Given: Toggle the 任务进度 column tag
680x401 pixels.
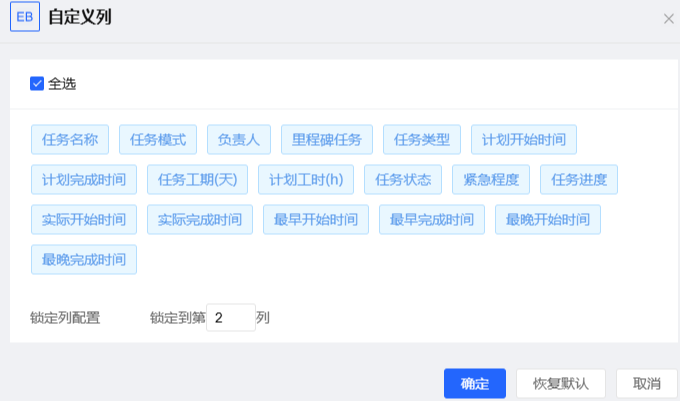Looking at the screenshot, I should pyautogui.click(x=579, y=179).
